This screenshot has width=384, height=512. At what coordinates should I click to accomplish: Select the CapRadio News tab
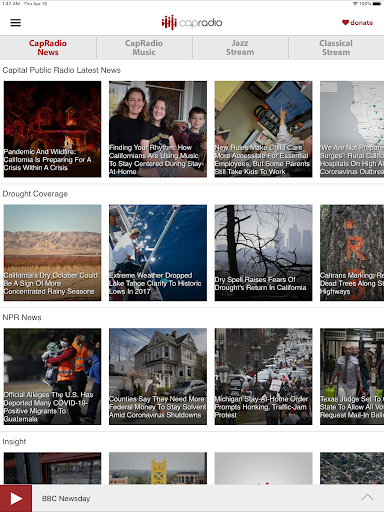pos(48,48)
